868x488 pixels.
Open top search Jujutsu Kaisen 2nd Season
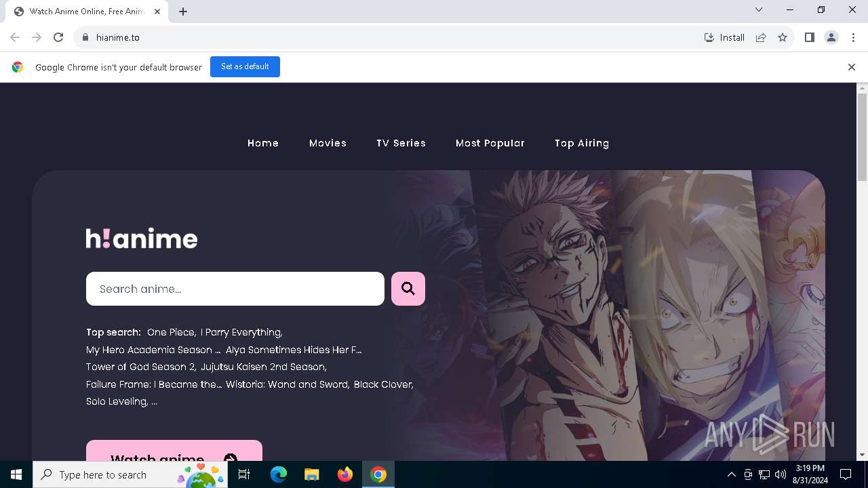[264, 367]
